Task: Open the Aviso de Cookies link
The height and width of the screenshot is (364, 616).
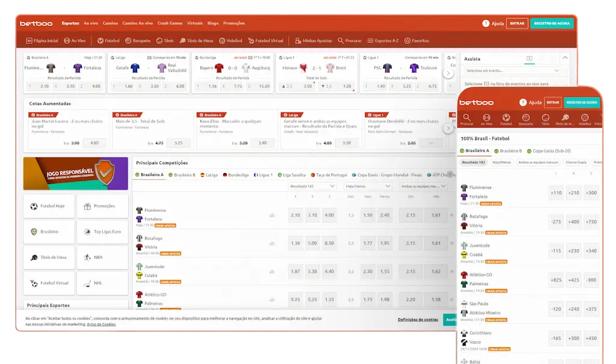Action: (x=101, y=324)
